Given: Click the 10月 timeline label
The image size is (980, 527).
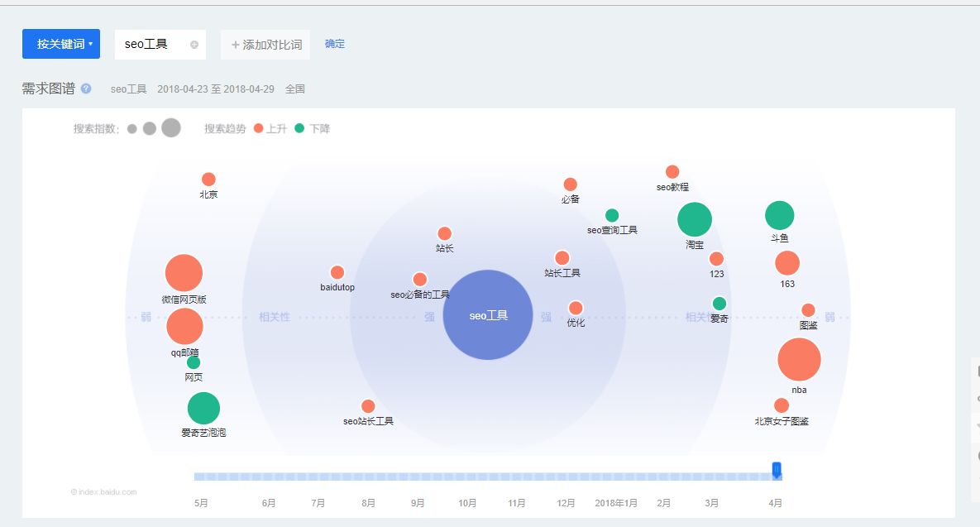Looking at the screenshot, I should pyautogui.click(x=467, y=503).
